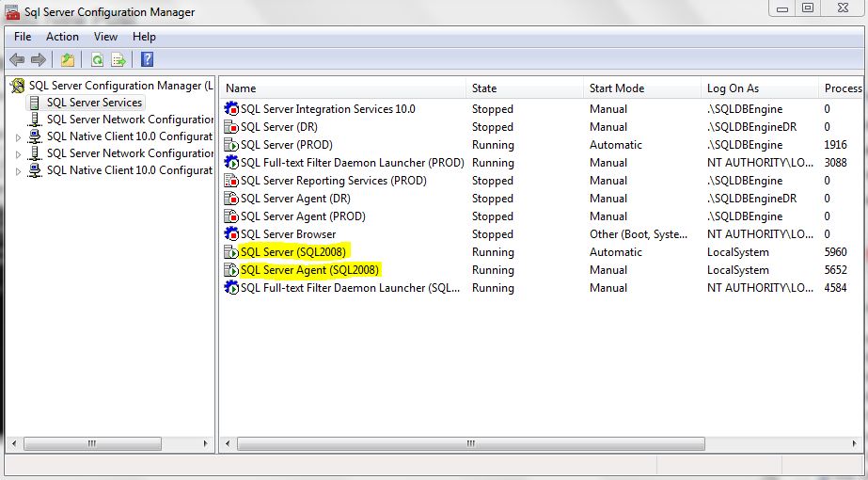Select SQL Server Agent (PROD) service name
Image resolution: width=868 pixels, height=480 pixels.
click(303, 216)
